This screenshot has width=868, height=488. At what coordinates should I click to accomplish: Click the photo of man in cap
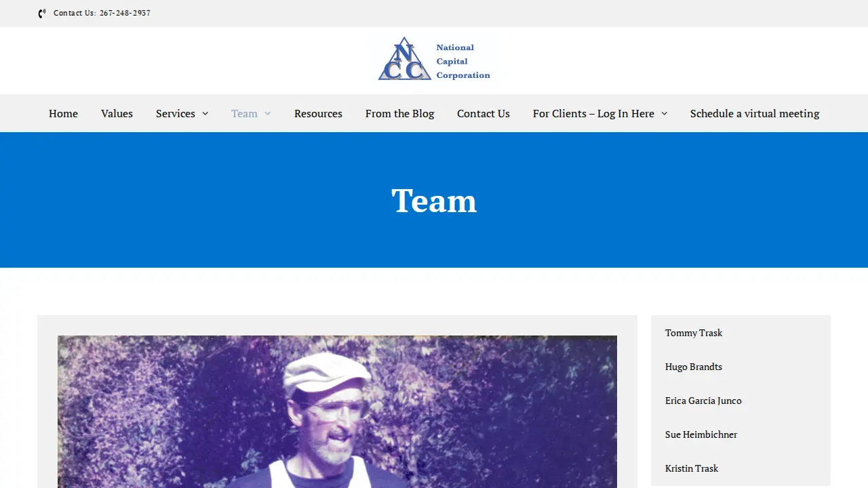point(337,411)
